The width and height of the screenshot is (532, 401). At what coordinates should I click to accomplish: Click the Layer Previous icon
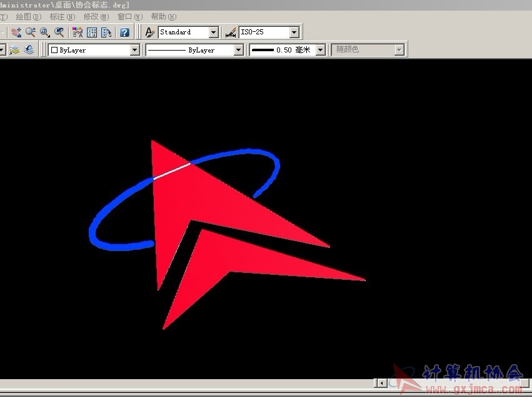(x=29, y=50)
